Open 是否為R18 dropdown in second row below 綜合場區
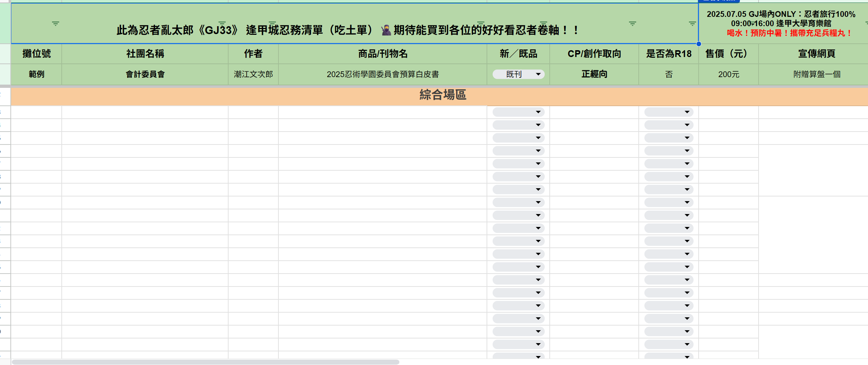 pos(669,125)
